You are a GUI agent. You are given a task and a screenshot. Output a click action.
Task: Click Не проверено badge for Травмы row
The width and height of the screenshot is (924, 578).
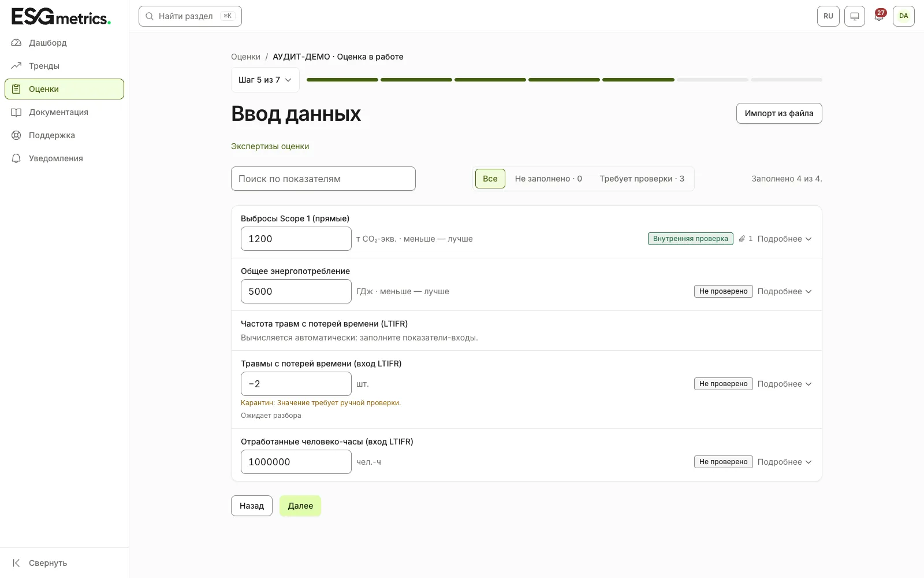coord(724,384)
